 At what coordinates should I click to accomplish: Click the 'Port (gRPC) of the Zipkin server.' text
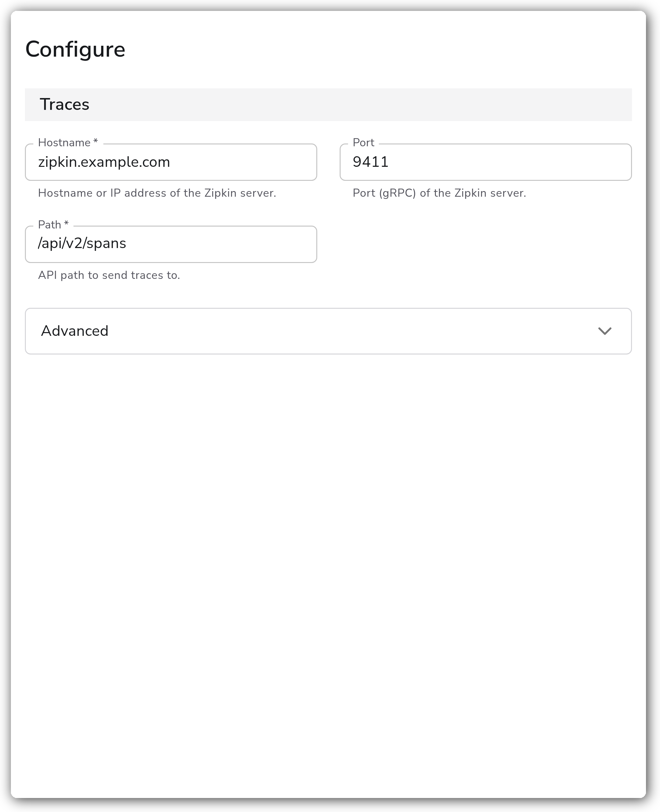440,193
